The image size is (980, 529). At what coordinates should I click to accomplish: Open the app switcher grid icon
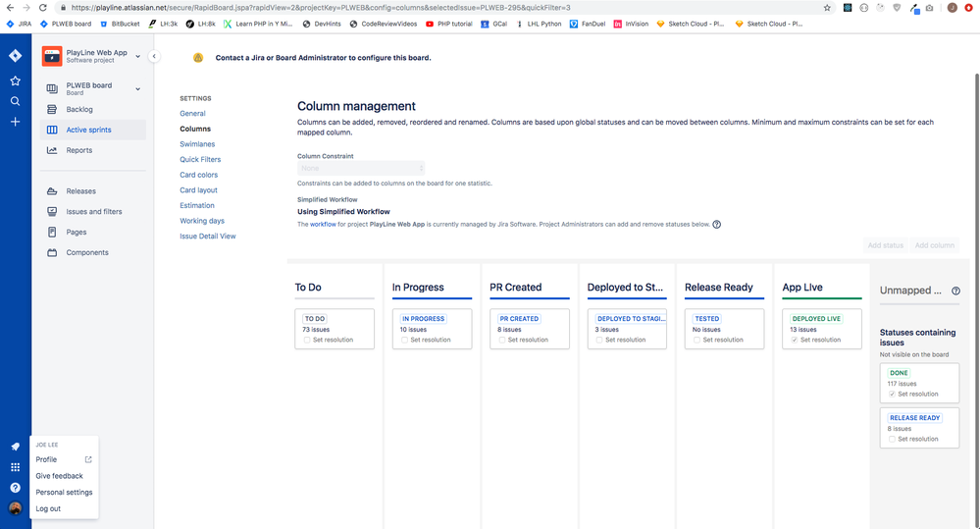(15, 467)
